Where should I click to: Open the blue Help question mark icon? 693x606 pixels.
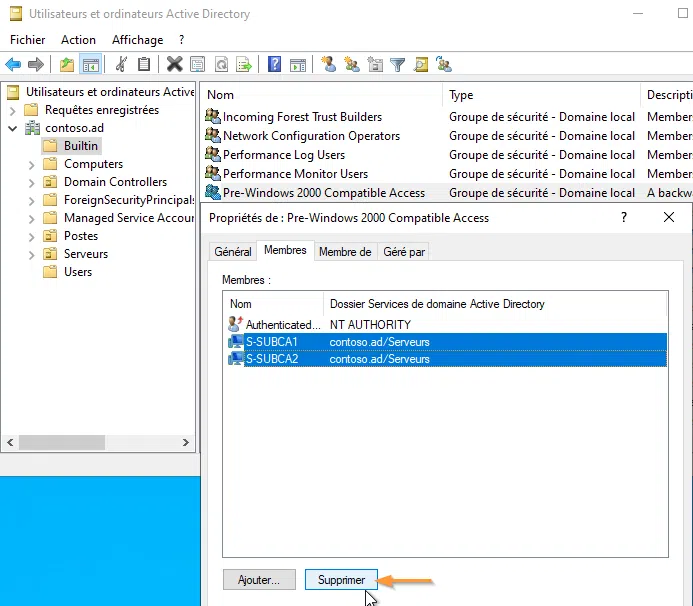(274, 65)
